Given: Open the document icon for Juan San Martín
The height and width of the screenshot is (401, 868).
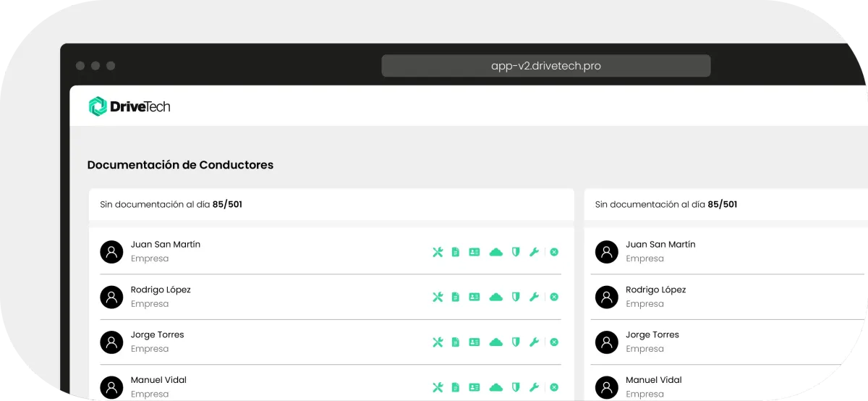Looking at the screenshot, I should click(456, 252).
